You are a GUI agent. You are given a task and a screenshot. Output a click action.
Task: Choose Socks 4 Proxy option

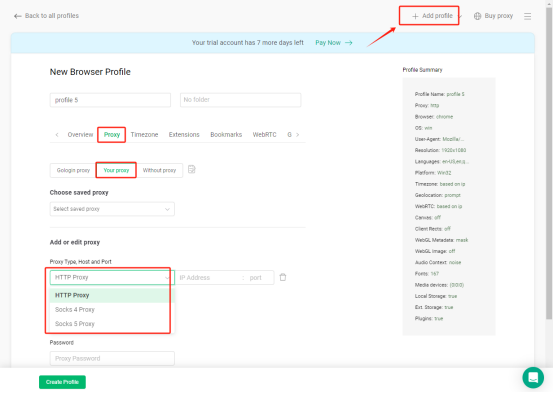[x=112, y=310]
